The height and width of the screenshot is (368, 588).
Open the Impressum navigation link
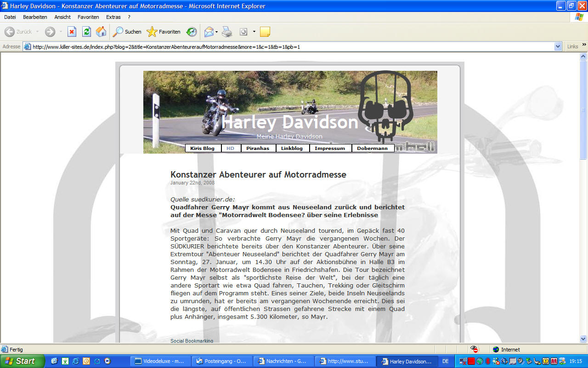click(330, 148)
